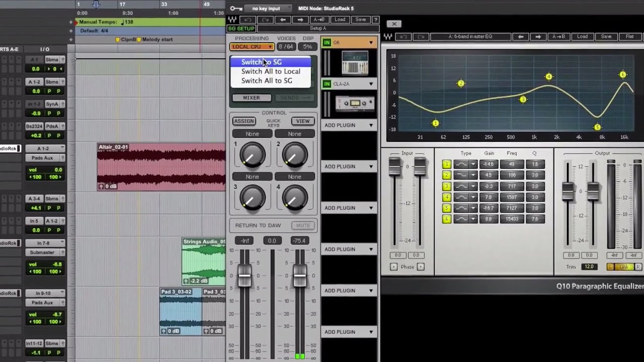644x362 pixels.
Task: Bypass Q6 plugin with IN button
Action: tap(327, 43)
